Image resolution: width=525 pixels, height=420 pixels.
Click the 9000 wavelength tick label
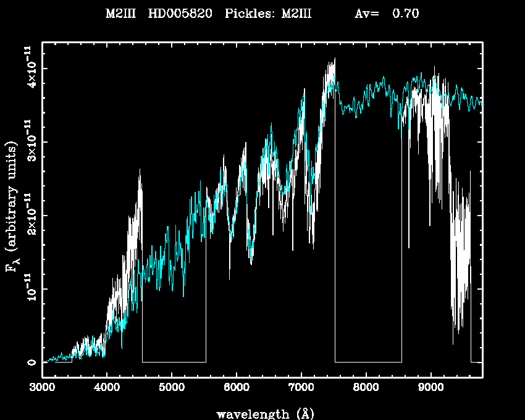pos(430,388)
